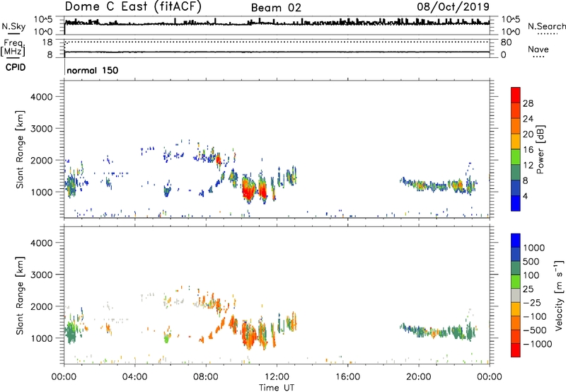Click the power colorbar tick '12'

coord(528,166)
